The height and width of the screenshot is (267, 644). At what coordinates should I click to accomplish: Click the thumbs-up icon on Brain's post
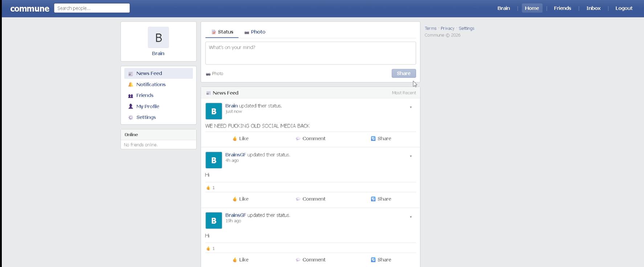[235, 139]
